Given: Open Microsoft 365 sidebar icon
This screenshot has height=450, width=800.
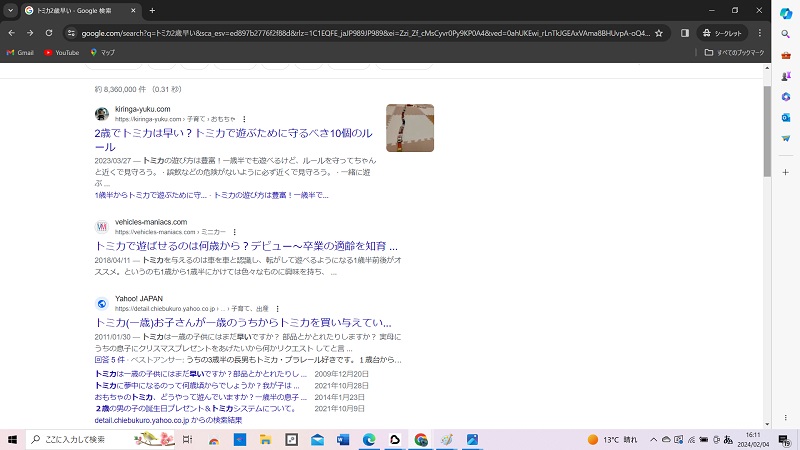Looking at the screenshot, I should click(786, 97).
